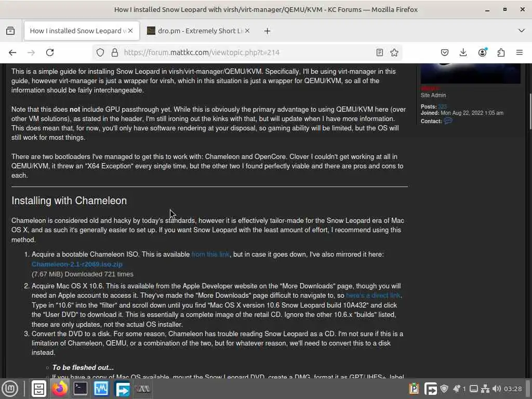
Task: Open the Terminal from the taskbar
Action: pyautogui.click(x=81, y=389)
